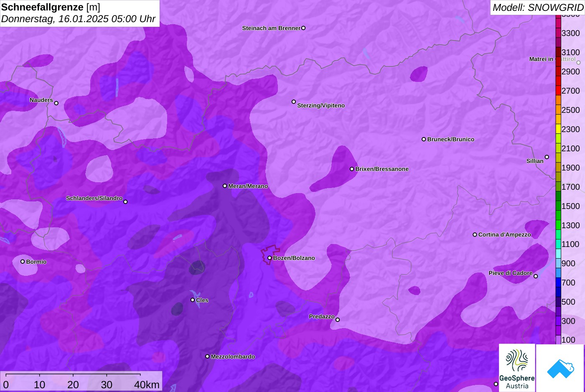Select the Cortina d'Ampezzo marker dot
585x392 pixels.
475,234
